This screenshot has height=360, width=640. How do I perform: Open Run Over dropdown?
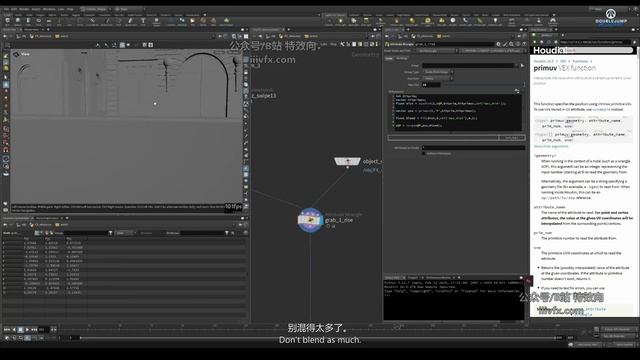point(438,78)
